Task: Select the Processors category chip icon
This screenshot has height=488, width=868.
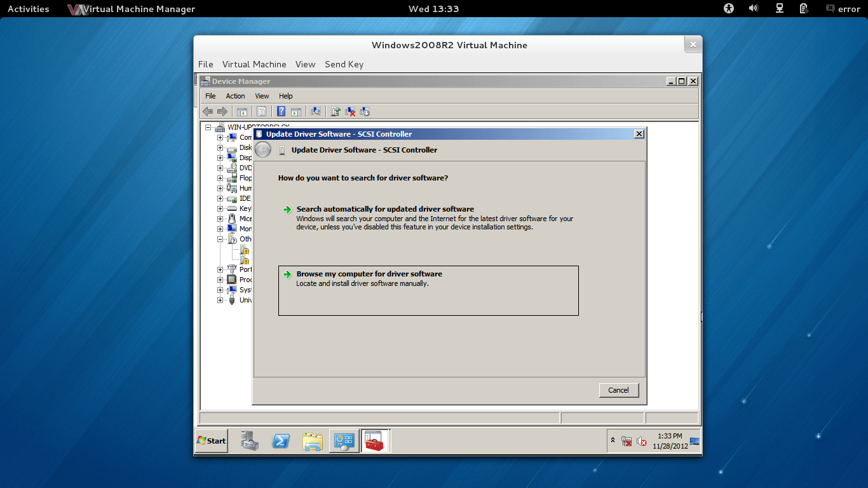Action: tap(232, 280)
